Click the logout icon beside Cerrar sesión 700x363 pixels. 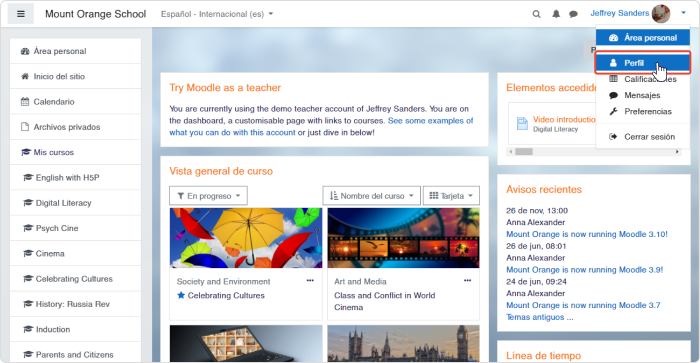(613, 137)
